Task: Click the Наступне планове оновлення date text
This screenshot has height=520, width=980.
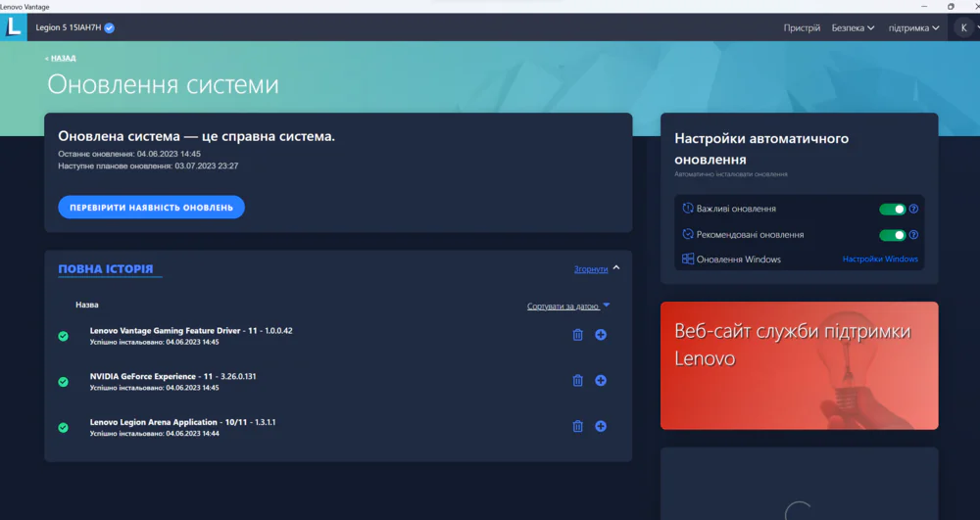Action: click(148, 166)
